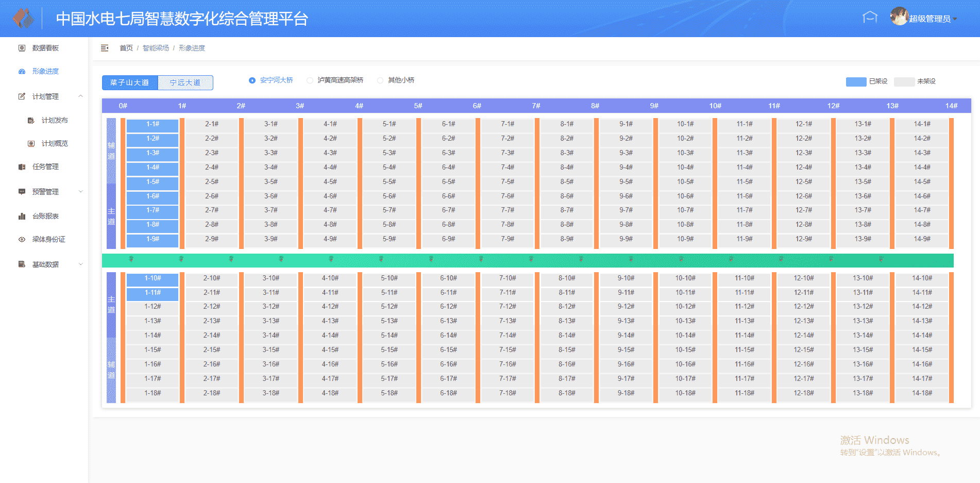Select the 安宁河大桥 radio button
The image size is (980, 483).
(x=252, y=80)
